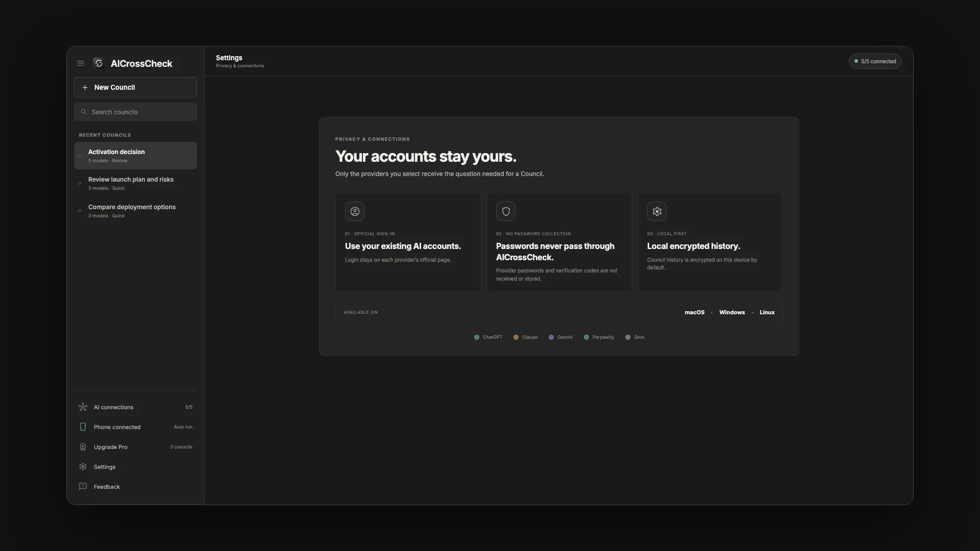Viewport: 980px width, 551px height.
Task: Click the 'AVAILABLE ON' label
Action: (361, 312)
